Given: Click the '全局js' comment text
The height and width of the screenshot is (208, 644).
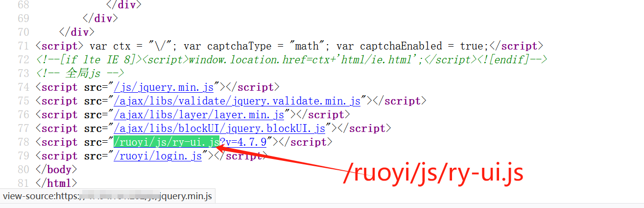Looking at the screenshot, I should (x=80, y=74).
